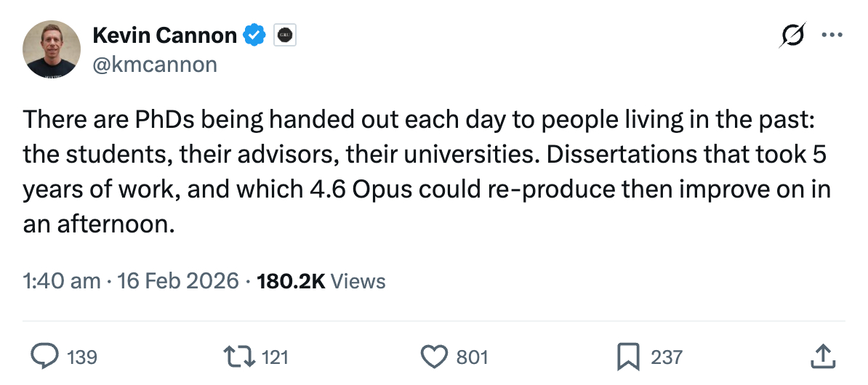
Task: Share the post via the upload arrow icon
Action: tap(820, 357)
